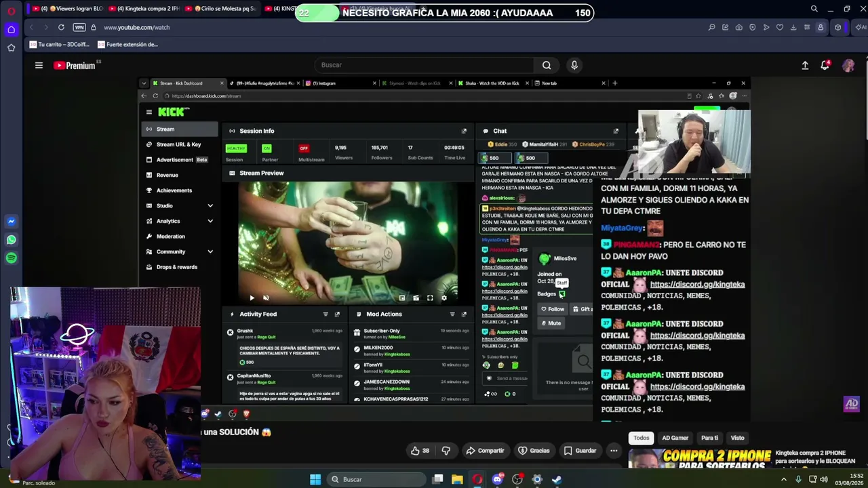This screenshot has height=488, width=868.
Task: Open the Opera main menu logo
Action: (x=11, y=11)
